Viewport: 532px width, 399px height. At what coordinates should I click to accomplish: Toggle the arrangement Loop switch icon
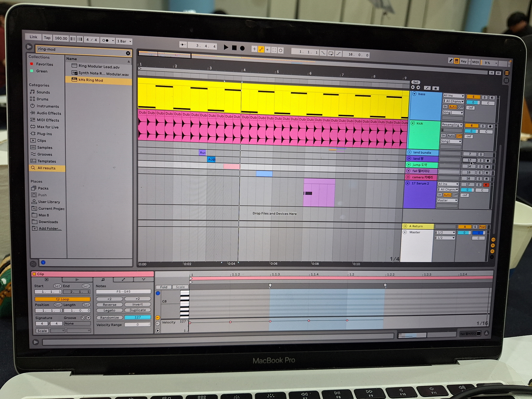pos(331,53)
